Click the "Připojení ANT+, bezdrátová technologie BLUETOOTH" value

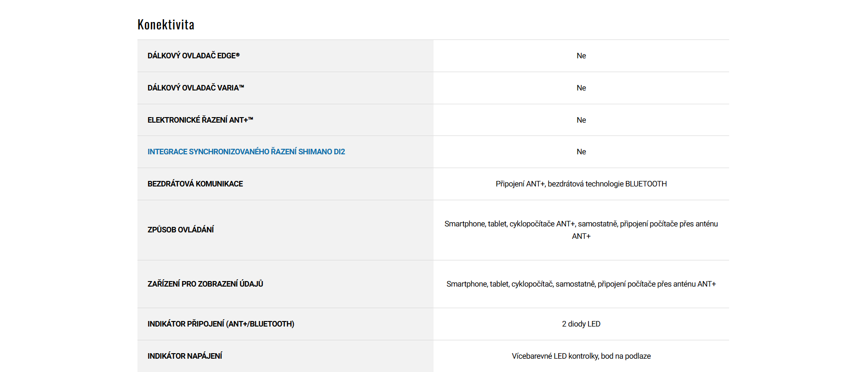(x=581, y=184)
